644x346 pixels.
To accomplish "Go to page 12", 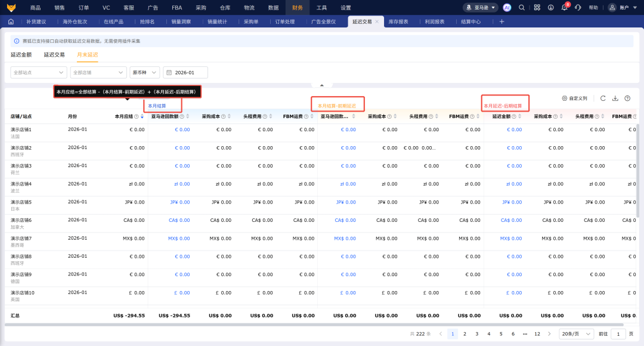I will [537, 333].
